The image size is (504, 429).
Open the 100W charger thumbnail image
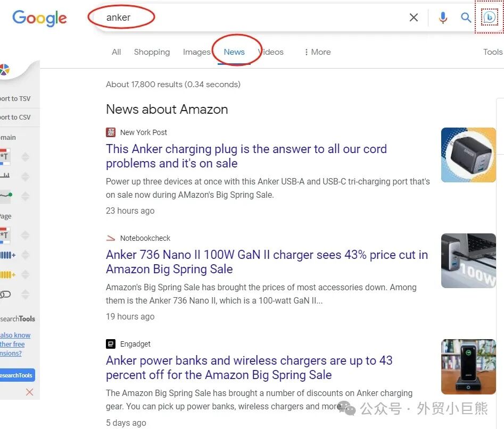[468, 260]
